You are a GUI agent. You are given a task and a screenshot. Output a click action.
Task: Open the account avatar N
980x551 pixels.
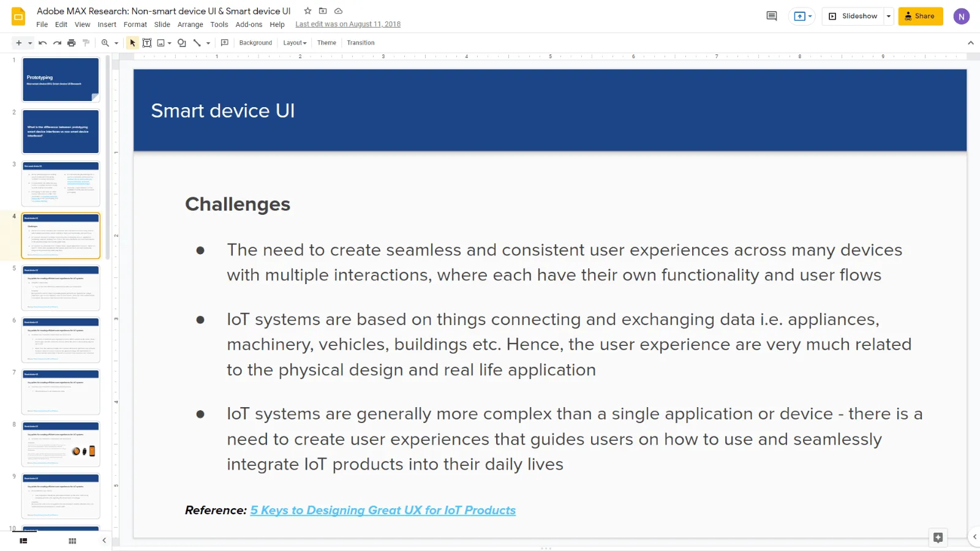[x=962, y=17]
